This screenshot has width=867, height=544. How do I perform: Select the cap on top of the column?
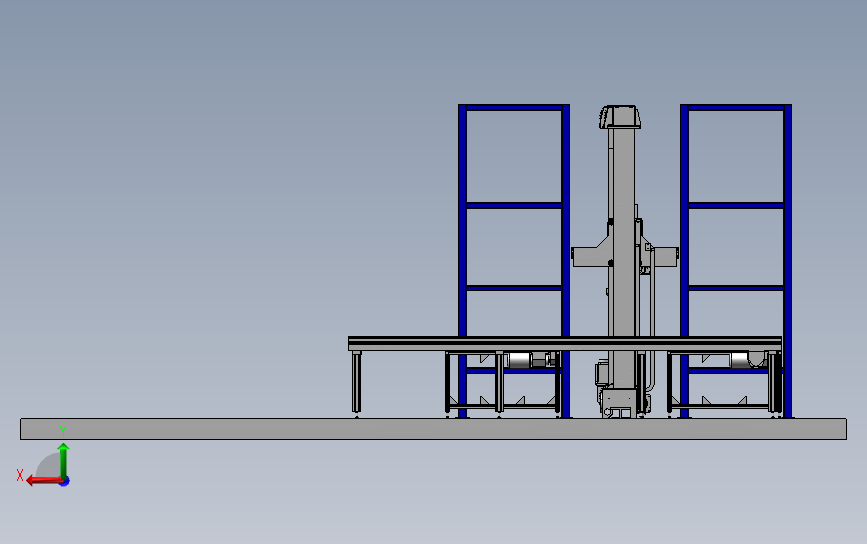619,117
